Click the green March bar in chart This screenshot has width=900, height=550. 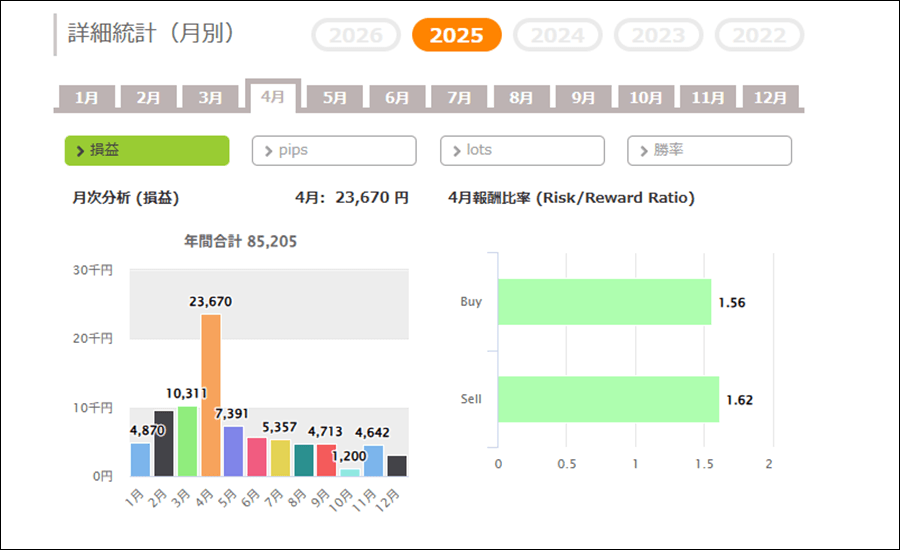pos(187,441)
